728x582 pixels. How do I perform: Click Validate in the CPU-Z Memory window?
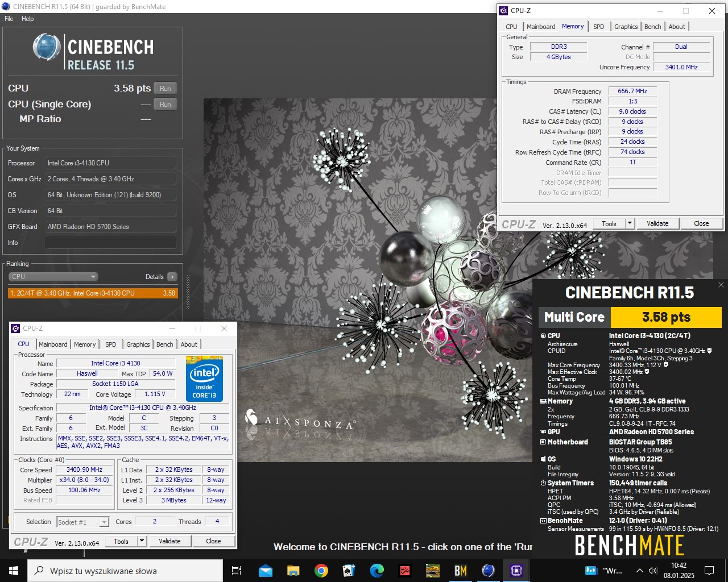click(657, 223)
